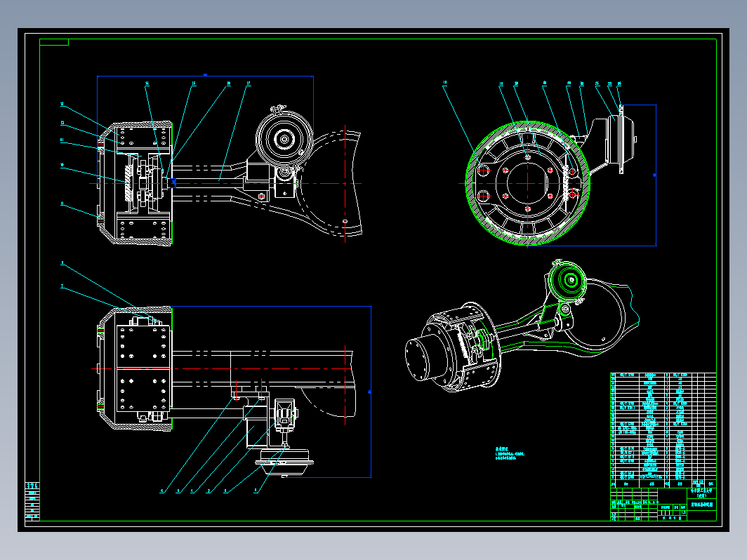Select the brake air chamber circle in top-left view

[x=284, y=139]
